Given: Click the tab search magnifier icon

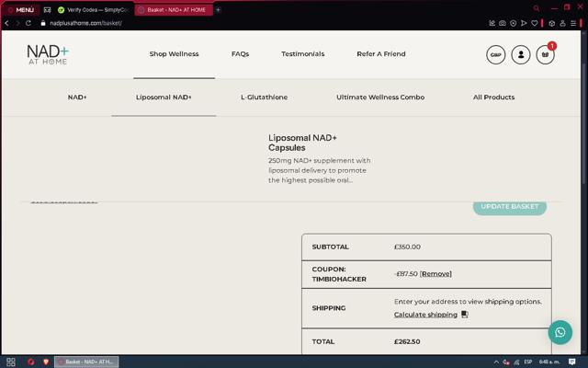Looking at the screenshot, I should (537, 8).
